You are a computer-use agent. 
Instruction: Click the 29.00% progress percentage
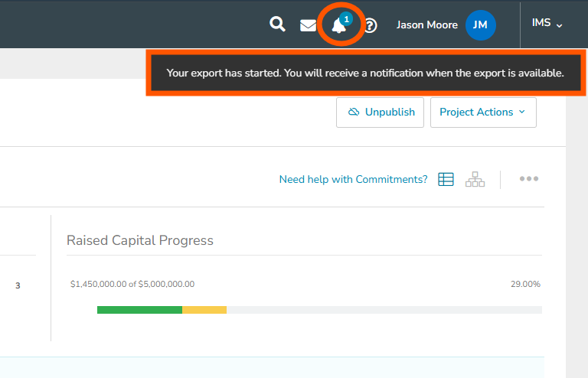(x=525, y=284)
